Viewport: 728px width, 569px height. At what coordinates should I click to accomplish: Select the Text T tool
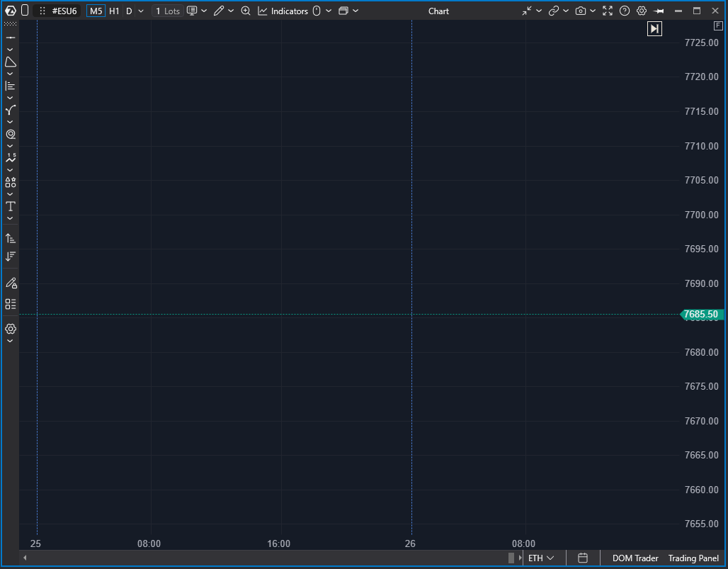click(x=10, y=206)
